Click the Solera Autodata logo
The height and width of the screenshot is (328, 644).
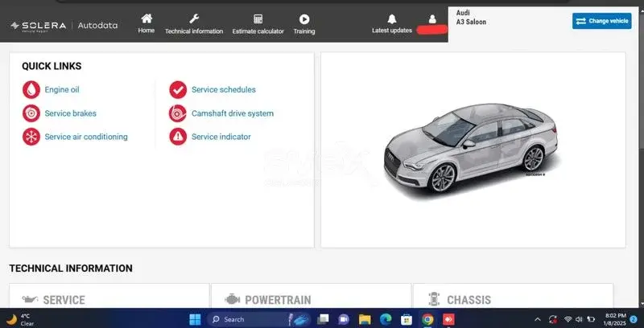(64, 26)
